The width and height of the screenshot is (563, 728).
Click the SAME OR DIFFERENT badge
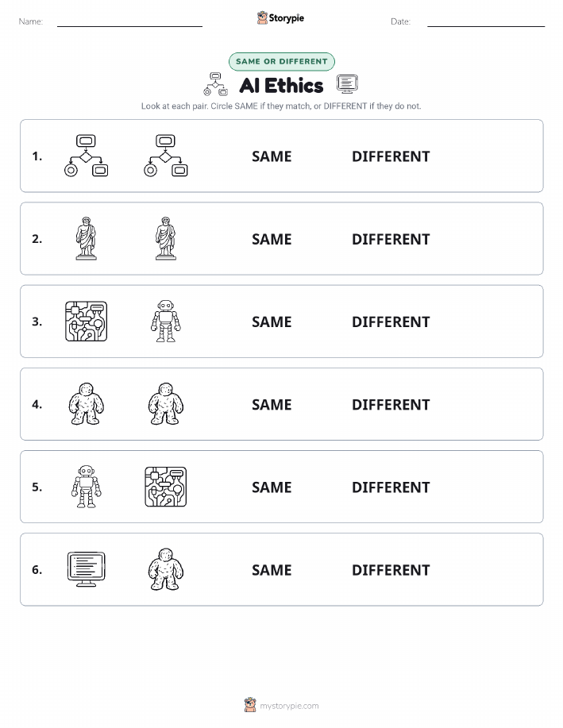click(x=281, y=61)
